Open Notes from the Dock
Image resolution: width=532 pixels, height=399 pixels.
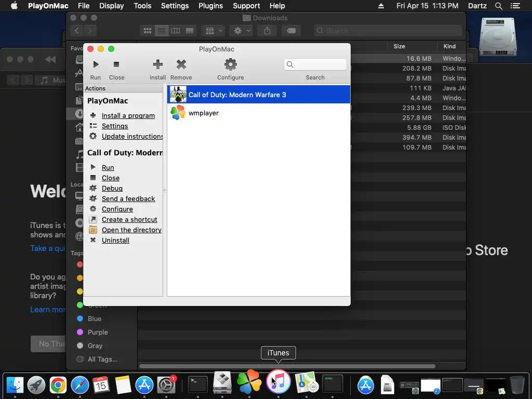click(123, 385)
